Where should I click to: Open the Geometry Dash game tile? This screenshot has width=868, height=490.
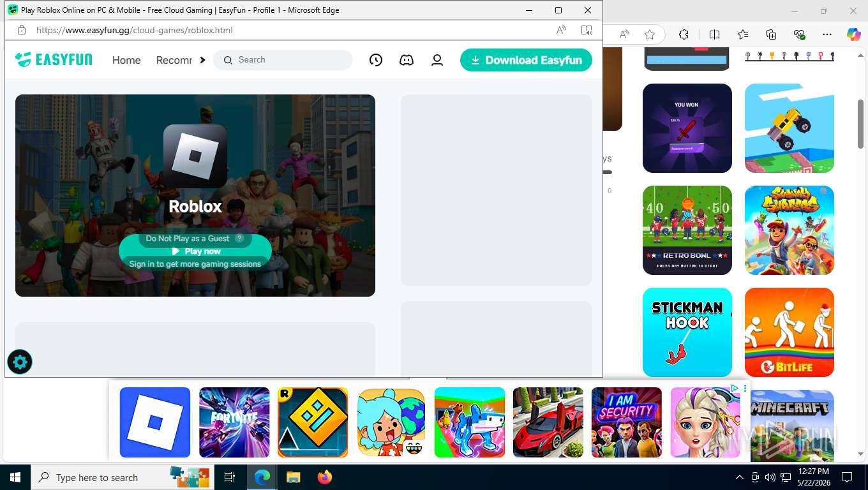313,422
